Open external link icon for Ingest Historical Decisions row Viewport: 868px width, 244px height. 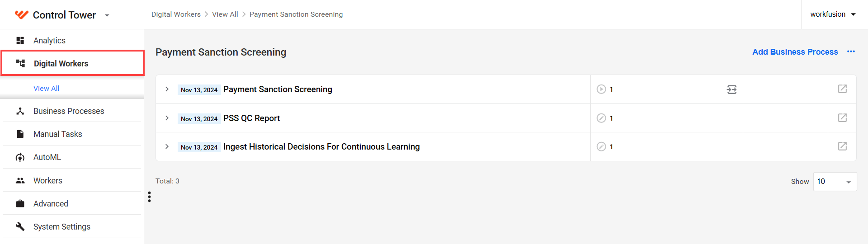pos(842,146)
